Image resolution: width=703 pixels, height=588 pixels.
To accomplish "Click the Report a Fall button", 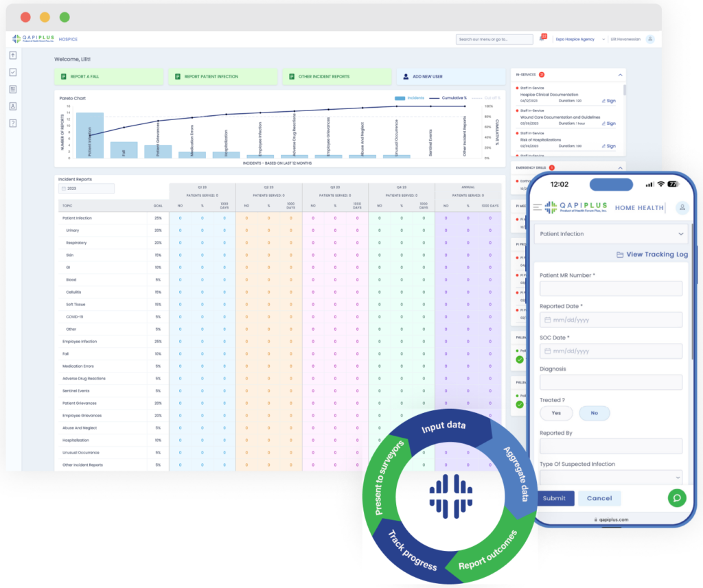I will point(109,77).
